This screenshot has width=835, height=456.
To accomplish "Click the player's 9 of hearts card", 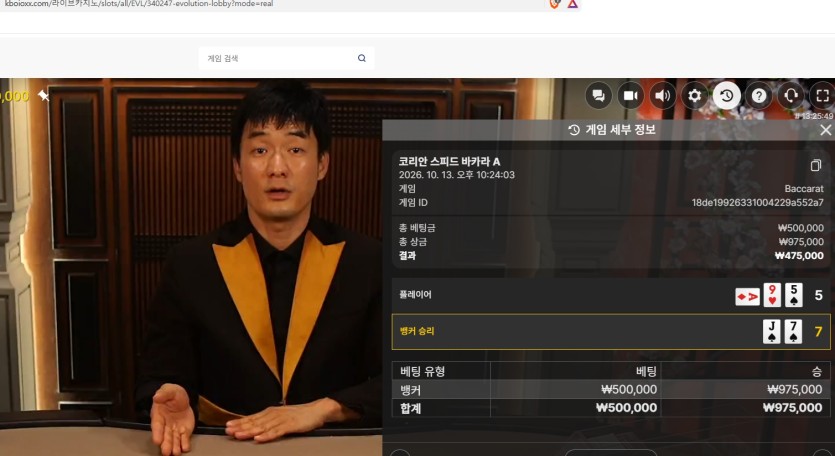I will tap(772, 295).
